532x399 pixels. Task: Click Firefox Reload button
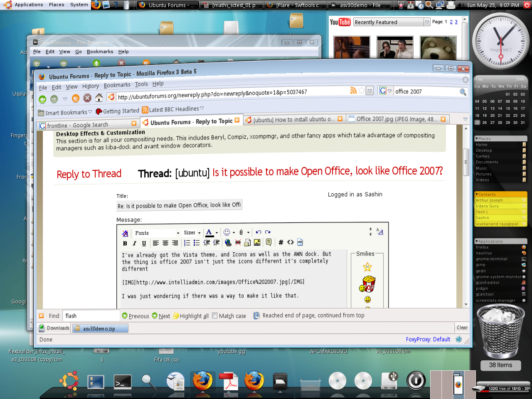tap(75, 99)
